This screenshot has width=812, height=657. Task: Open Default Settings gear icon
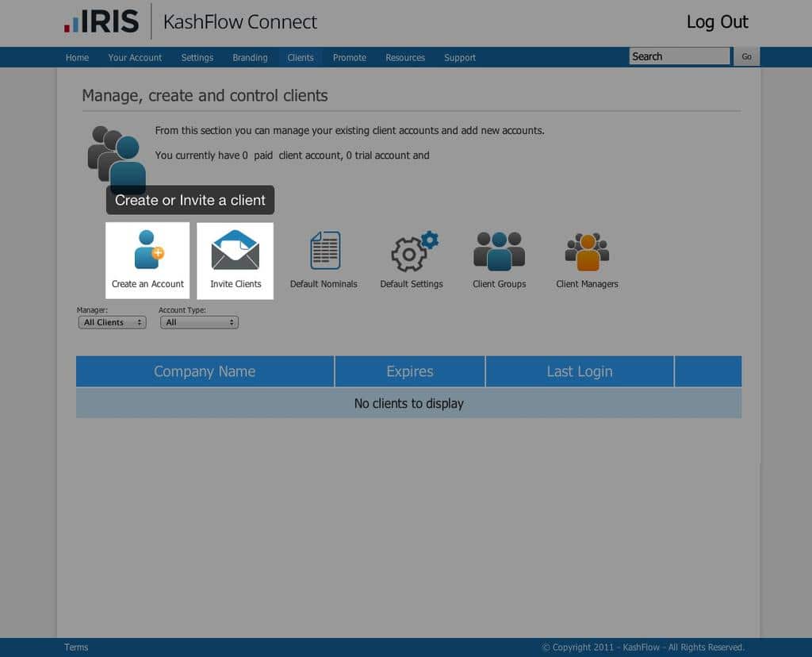(x=412, y=251)
